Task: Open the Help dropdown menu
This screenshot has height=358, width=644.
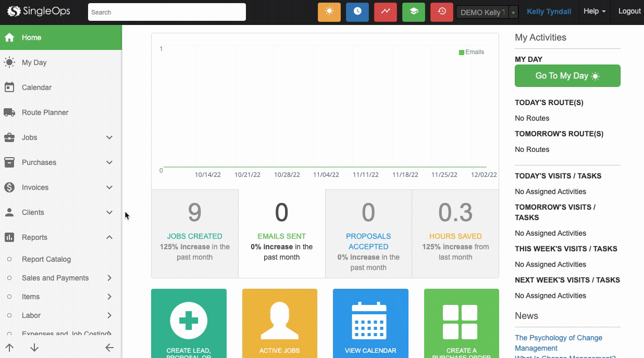Action: (x=594, y=11)
